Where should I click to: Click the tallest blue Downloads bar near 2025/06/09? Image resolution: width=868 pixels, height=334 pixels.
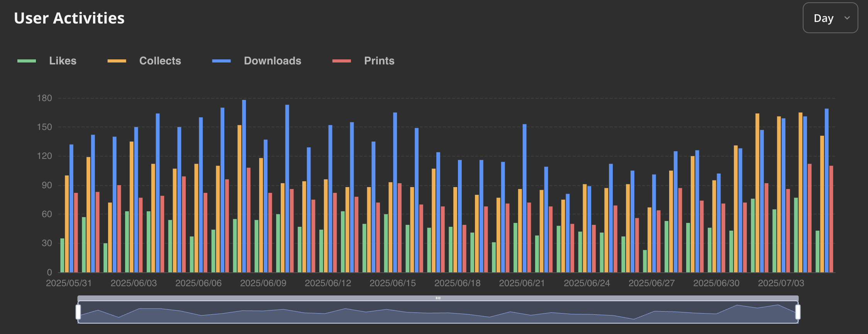point(244,186)
